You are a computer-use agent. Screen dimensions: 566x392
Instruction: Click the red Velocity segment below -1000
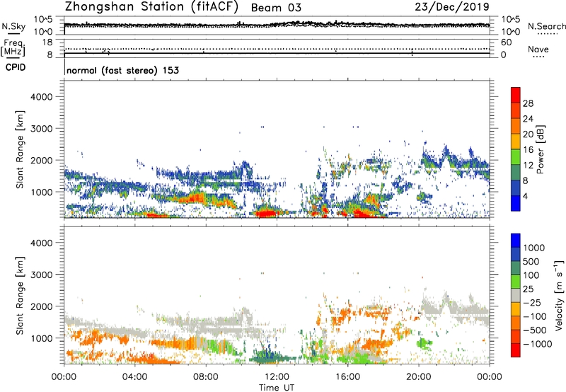516,350
